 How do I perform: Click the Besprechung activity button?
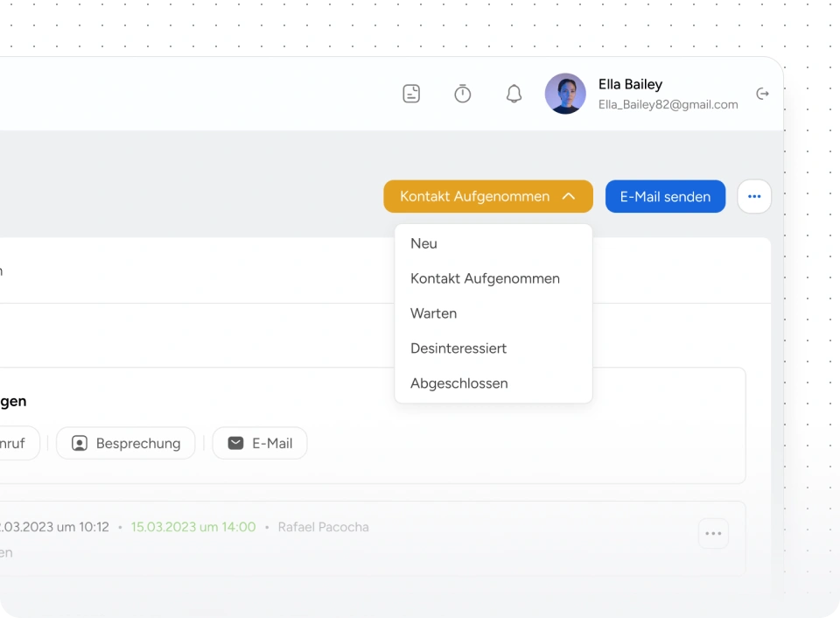126,444
